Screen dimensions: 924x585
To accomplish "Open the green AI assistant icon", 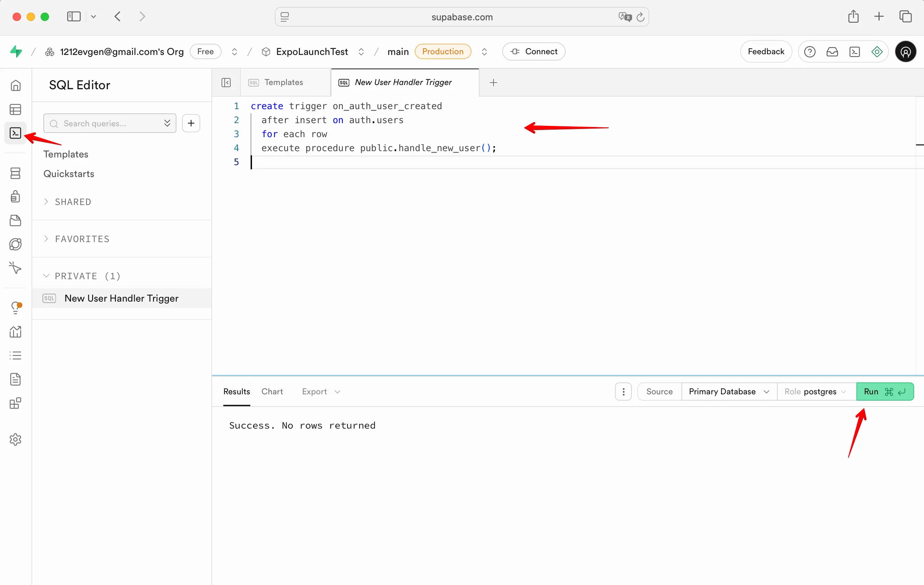I will (877, 51).
